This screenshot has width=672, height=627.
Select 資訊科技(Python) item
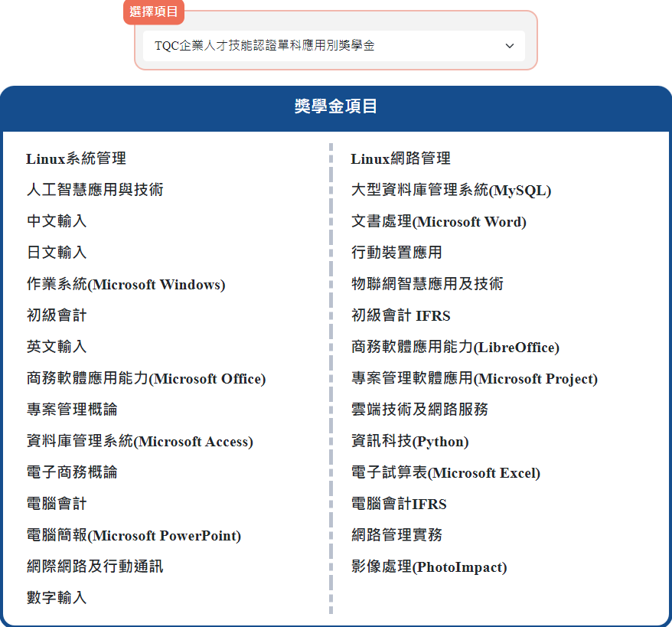click(409, 441)
